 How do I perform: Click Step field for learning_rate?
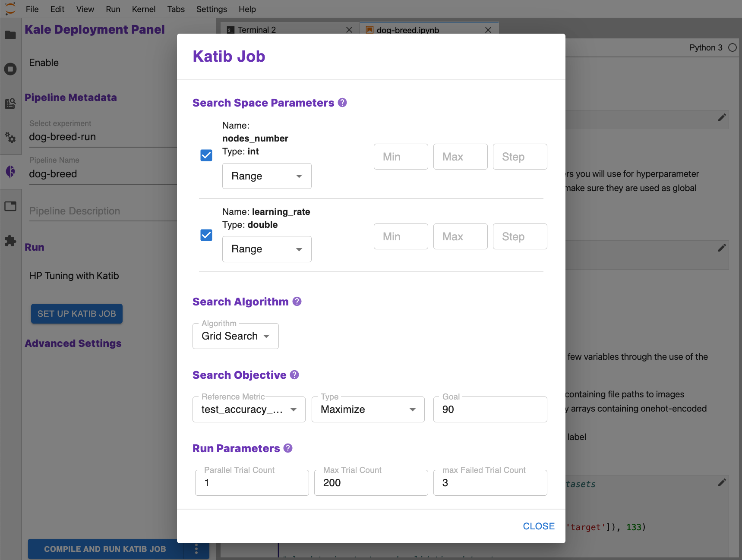[x=520, y=236]
